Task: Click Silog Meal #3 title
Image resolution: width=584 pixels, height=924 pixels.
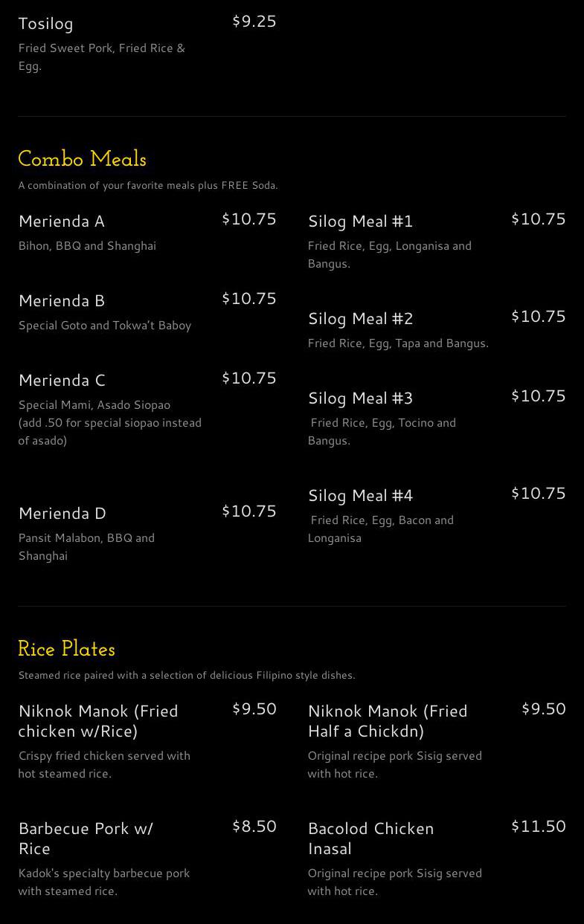Action: (360, 398)
